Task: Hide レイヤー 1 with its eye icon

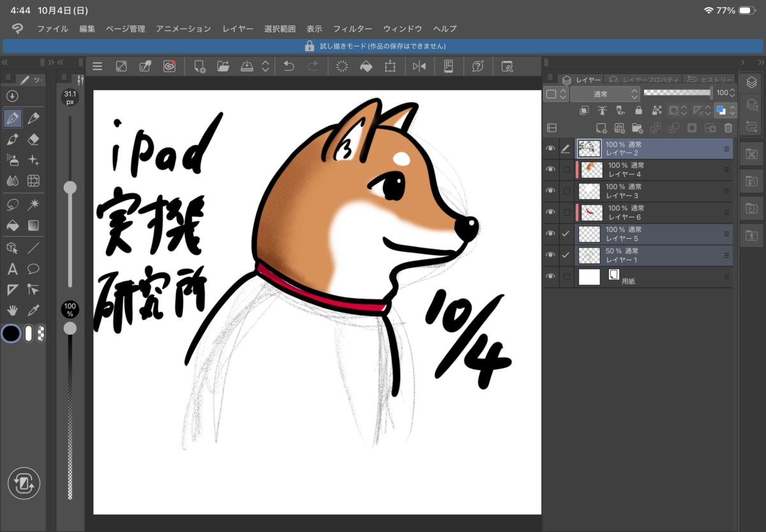Action: click(x=550, y=255)
